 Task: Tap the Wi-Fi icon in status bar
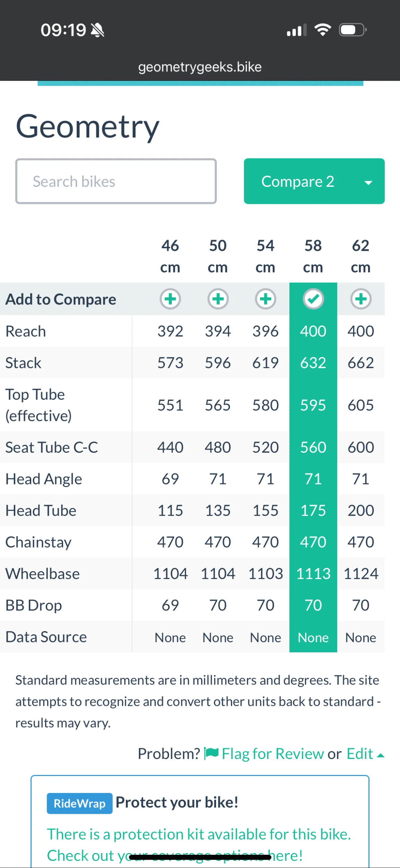[x=323, y=30]
